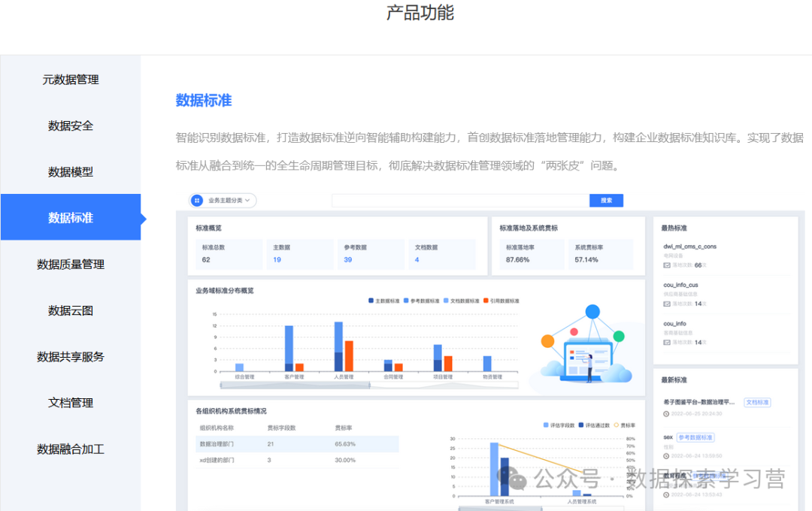The height and width of the screenshot is (511, 812).
Task: Click the landing-count icon under cou_info
Action: point(666,342)
